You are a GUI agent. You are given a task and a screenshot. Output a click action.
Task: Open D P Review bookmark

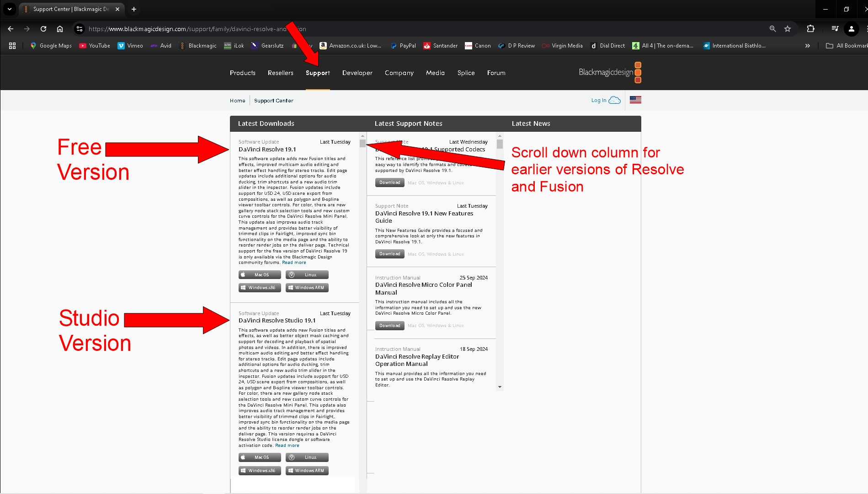[x=517, y=46]
